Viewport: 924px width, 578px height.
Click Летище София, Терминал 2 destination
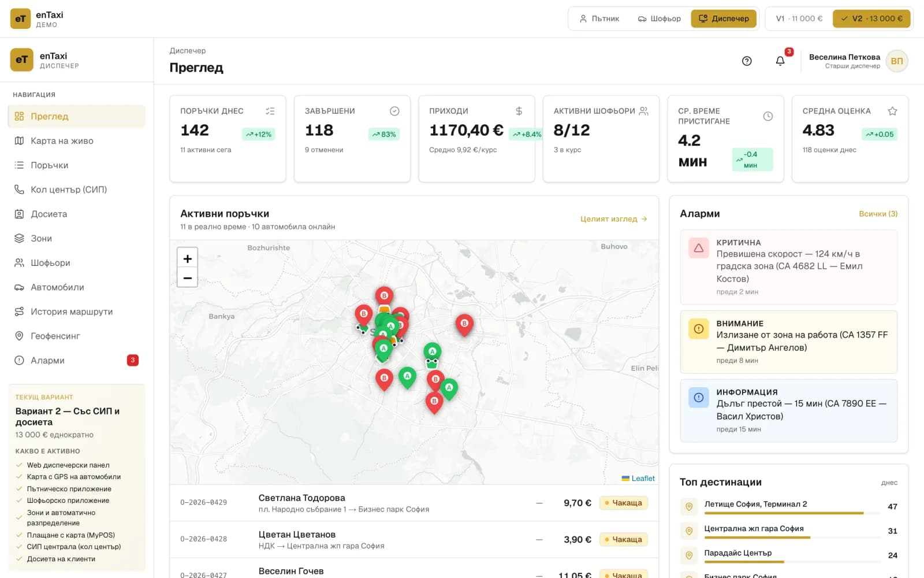pyautogui.click(x=755, y=504)
